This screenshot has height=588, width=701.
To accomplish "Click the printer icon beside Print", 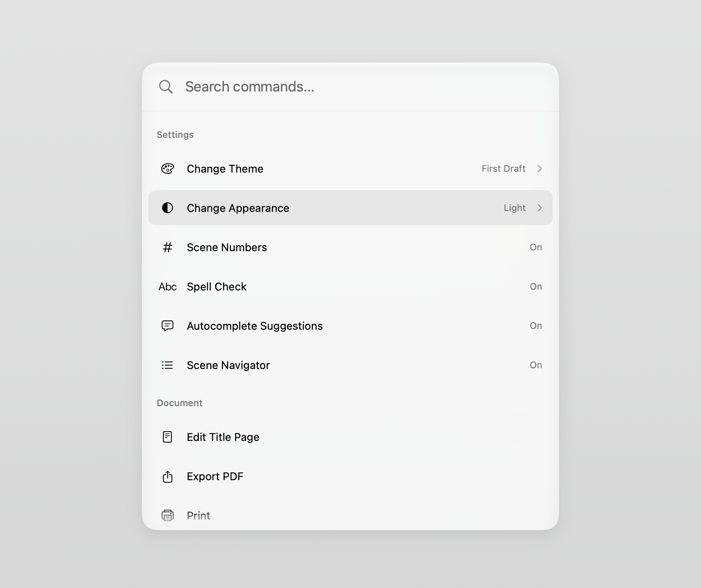I will pos(168,515).
